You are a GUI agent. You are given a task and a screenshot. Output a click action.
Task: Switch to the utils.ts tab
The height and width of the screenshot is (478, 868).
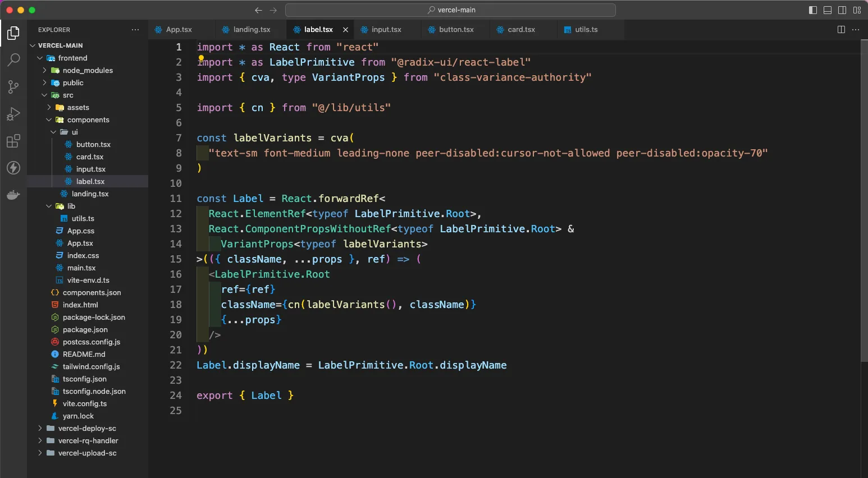coord(586,30)
